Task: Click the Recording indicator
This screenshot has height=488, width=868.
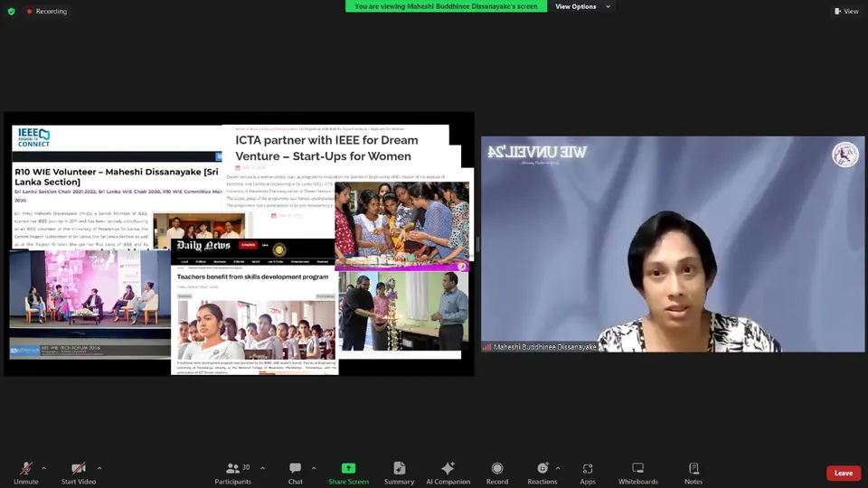Action: pyautogui.click(x=46, y=11)
